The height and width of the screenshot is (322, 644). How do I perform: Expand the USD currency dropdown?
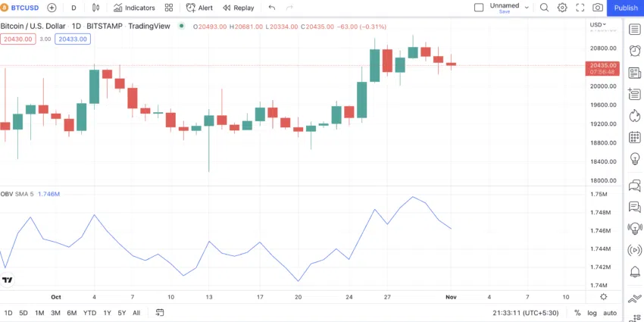click(598, 25)
